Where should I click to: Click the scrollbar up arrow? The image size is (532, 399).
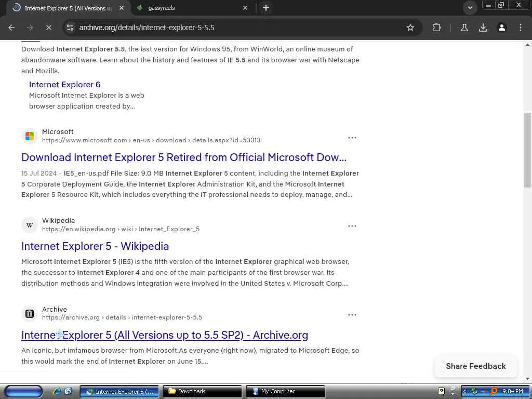tap(527, 45)
